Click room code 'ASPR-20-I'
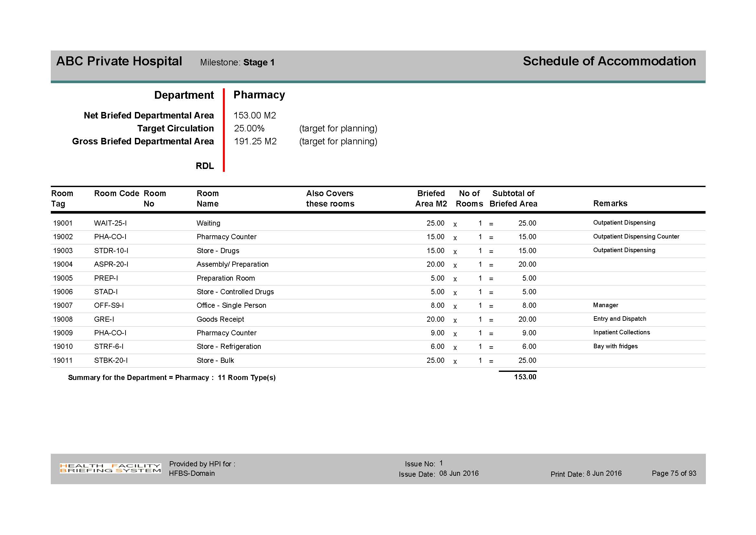 point(111,264)
